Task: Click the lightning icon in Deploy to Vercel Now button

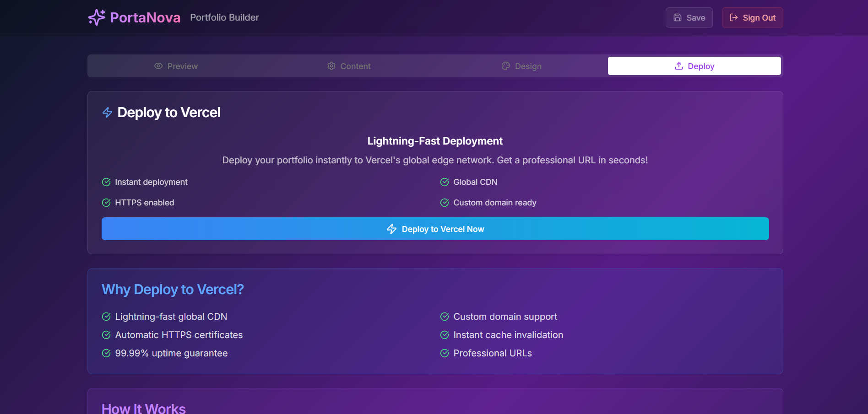Action: tap(391, 229)
